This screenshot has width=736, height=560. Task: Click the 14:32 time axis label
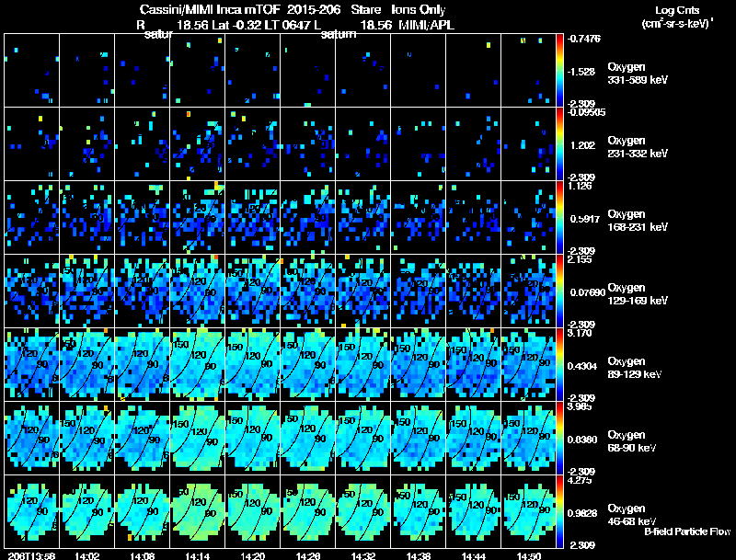(362, 555)
